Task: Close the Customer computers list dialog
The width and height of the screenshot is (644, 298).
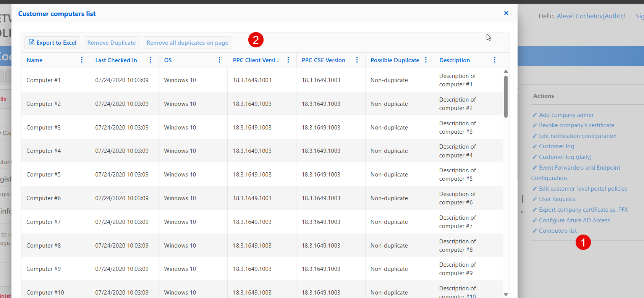Action: pos(506,13)
